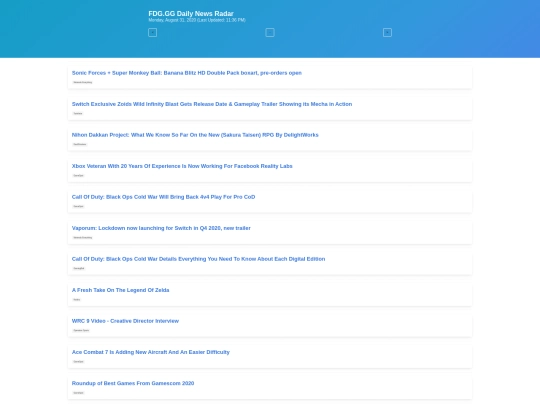This screenshot has height=405, width=540.
Task: Click the source tag under the Gamescom Roundup headline
Action: [78, 393]
